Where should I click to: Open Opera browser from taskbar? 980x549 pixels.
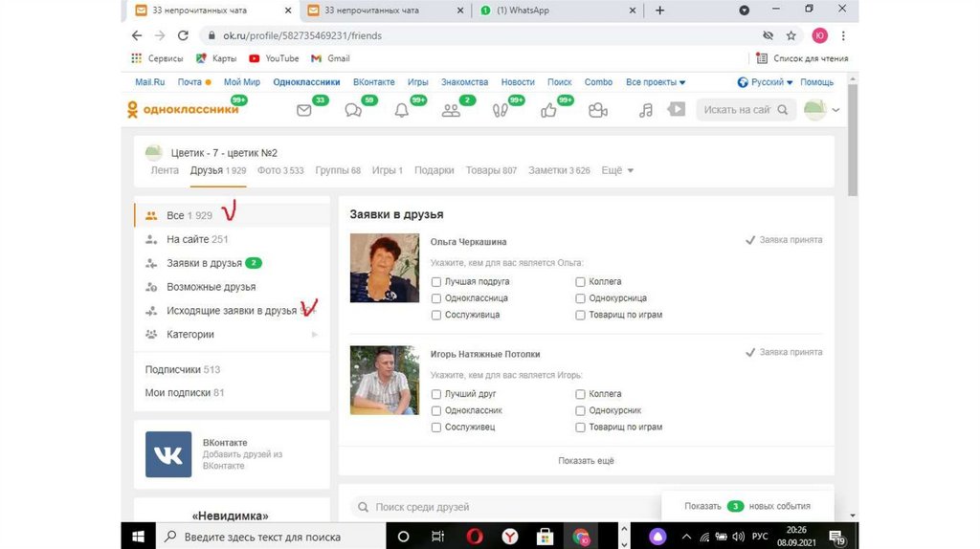475,536
